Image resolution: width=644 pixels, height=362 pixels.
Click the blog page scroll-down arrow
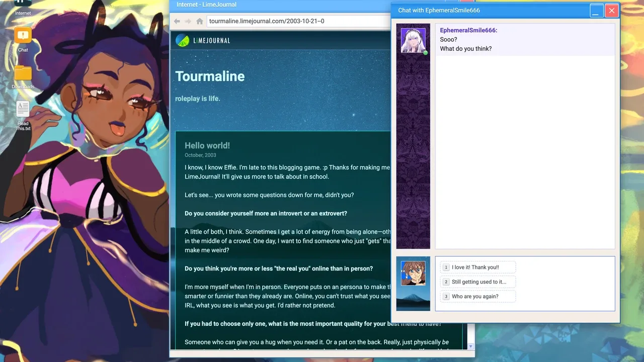point(470,346)
